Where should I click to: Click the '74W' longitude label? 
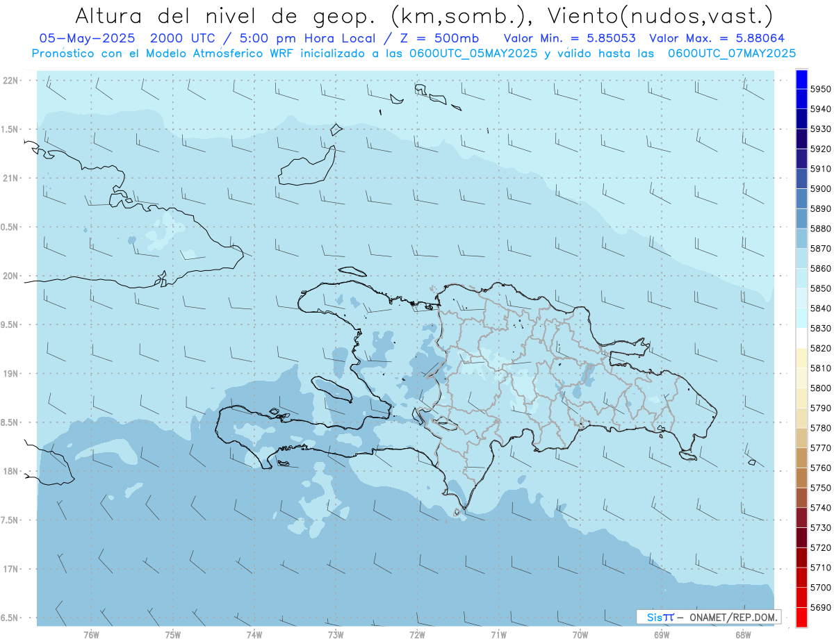254,635
